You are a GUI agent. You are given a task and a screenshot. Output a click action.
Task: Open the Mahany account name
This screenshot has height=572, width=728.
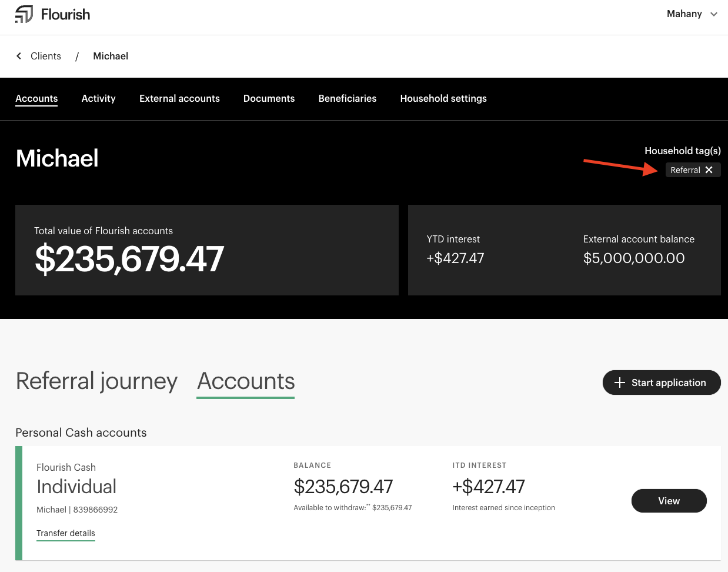(x=684, y=14)
